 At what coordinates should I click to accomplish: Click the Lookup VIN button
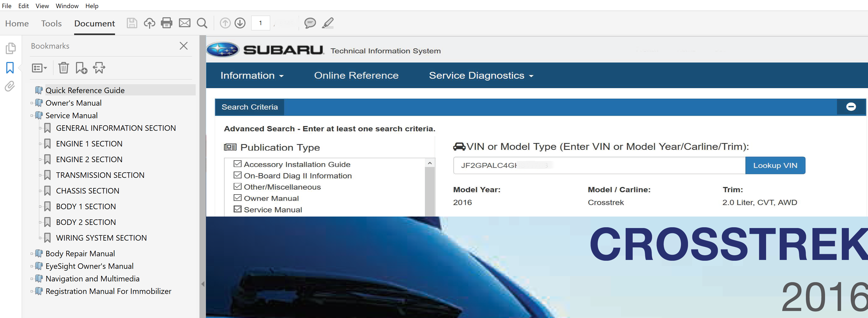pos(775,165)
